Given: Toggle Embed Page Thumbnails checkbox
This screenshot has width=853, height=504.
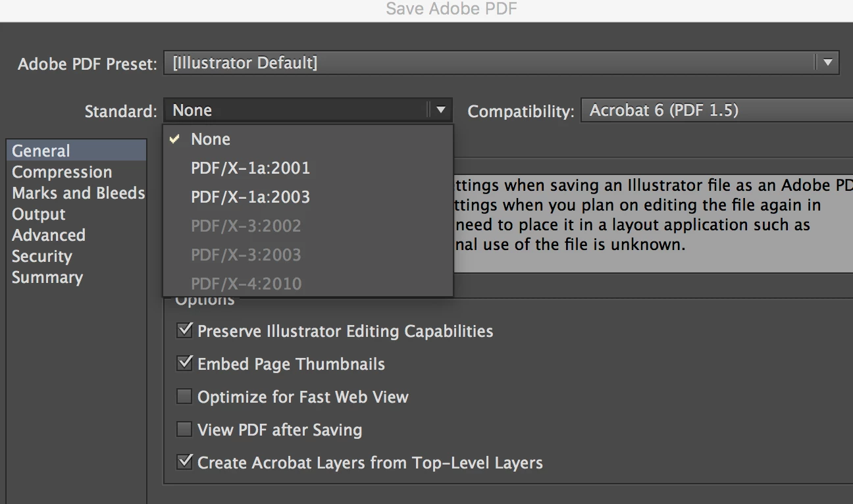Looking at the screenshot, I should (185, 363).
